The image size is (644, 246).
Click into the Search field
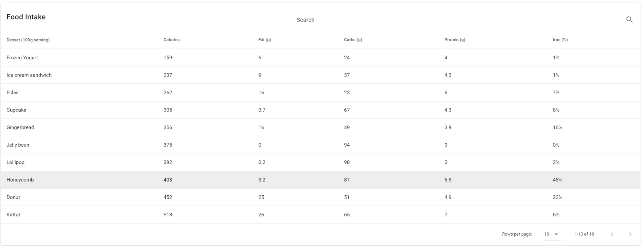click(x=459, y=20)
